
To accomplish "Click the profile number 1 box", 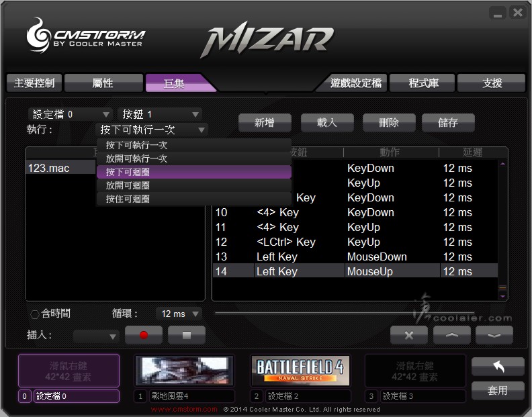I will pos(140,396).
